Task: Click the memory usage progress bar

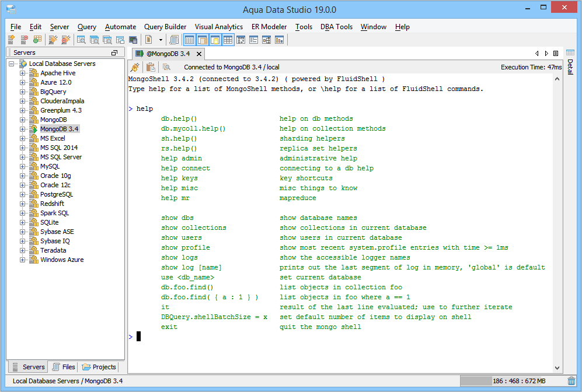Action: coord(513,381)
